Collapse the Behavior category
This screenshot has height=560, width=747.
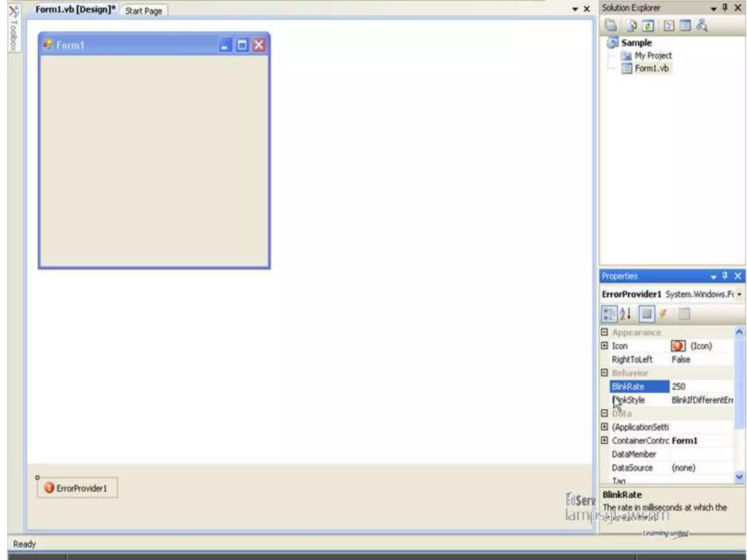pos(604,372)
